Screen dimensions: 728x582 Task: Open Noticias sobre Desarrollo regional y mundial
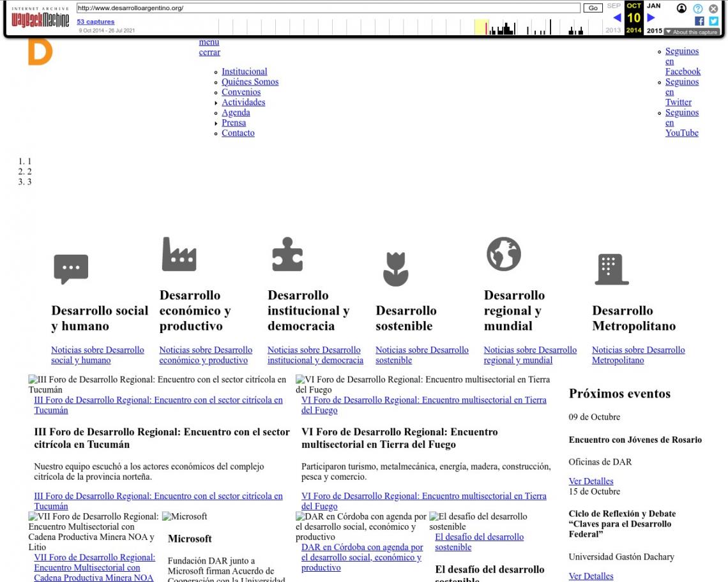[x=530, y=355]
